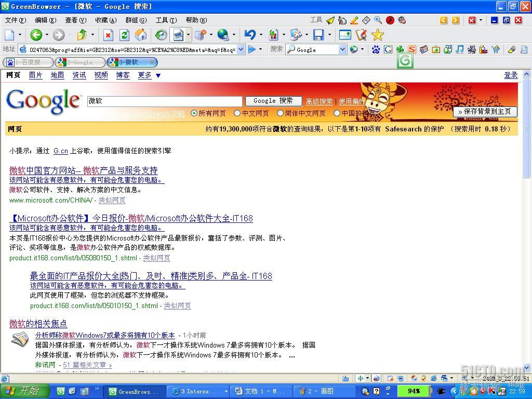Screen dimensions: 532x399
Task: Click the yellow previous-tab arrow icon
Action: (x=444, y=20)
